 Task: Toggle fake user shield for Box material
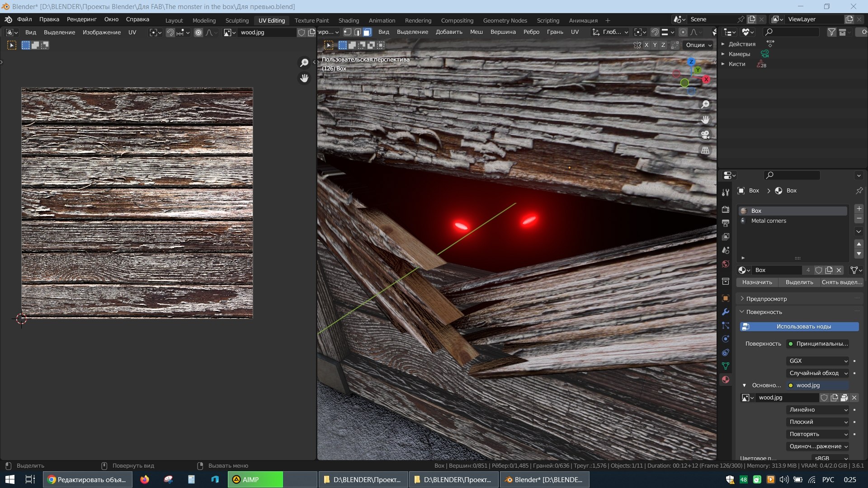point(819,270)
